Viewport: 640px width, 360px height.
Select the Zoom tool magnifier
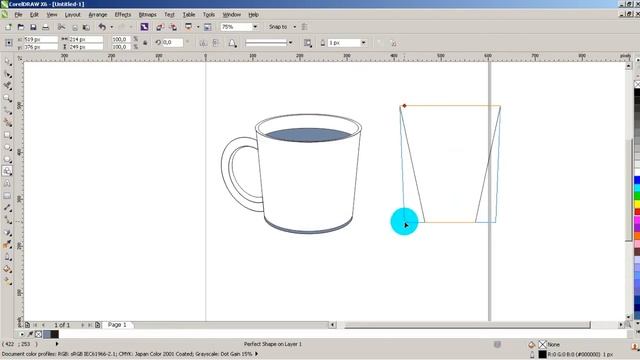point(7,98)
